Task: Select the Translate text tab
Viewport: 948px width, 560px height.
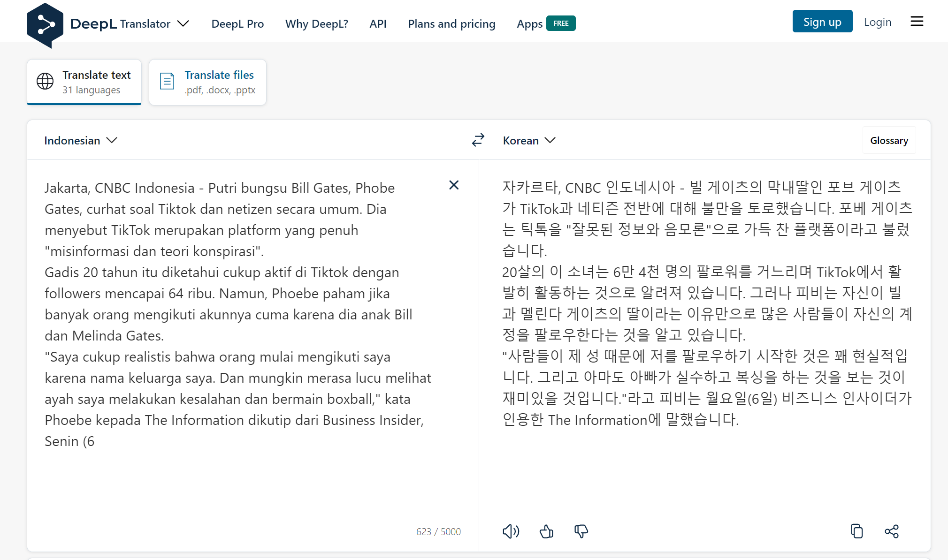Action: [x=84, y=82]
